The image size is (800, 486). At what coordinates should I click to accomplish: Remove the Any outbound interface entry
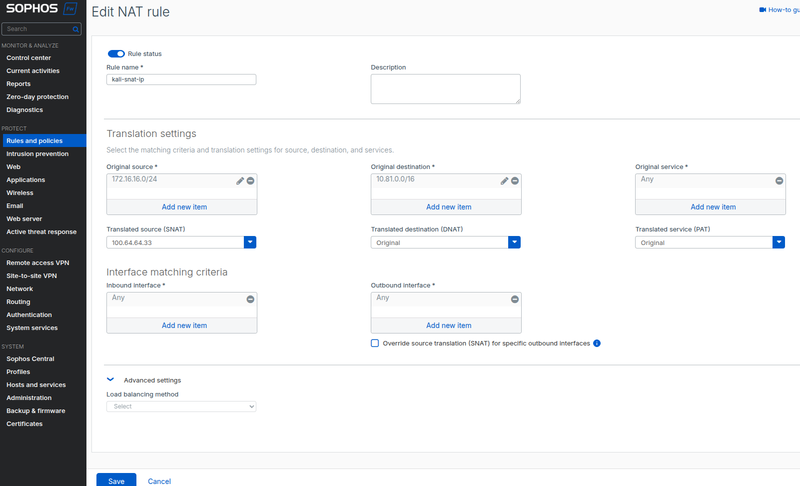(x=515, y=299)
